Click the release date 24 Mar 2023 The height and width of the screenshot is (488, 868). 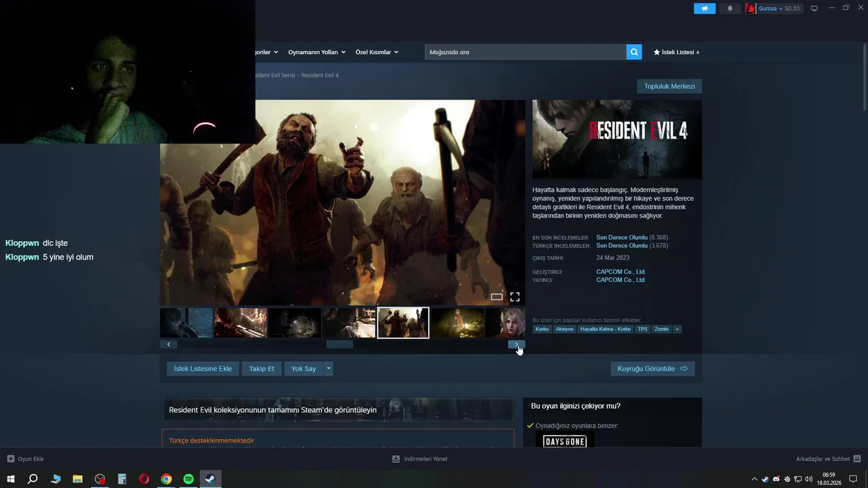tap(613, 258)
